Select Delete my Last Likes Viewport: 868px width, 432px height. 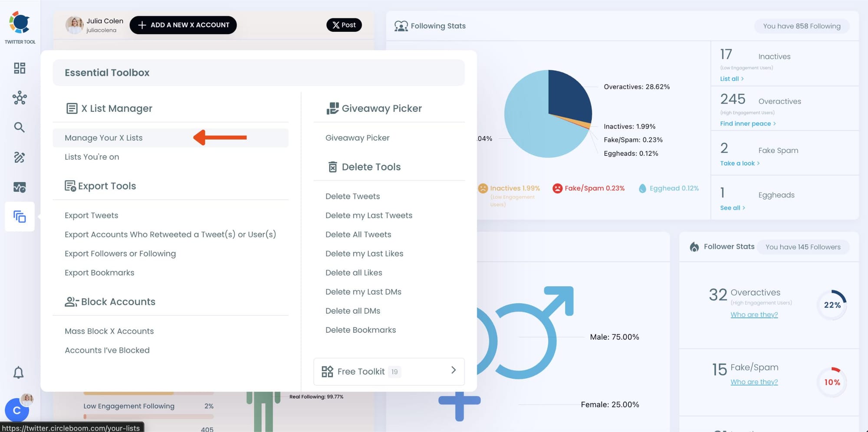point(365,254)
